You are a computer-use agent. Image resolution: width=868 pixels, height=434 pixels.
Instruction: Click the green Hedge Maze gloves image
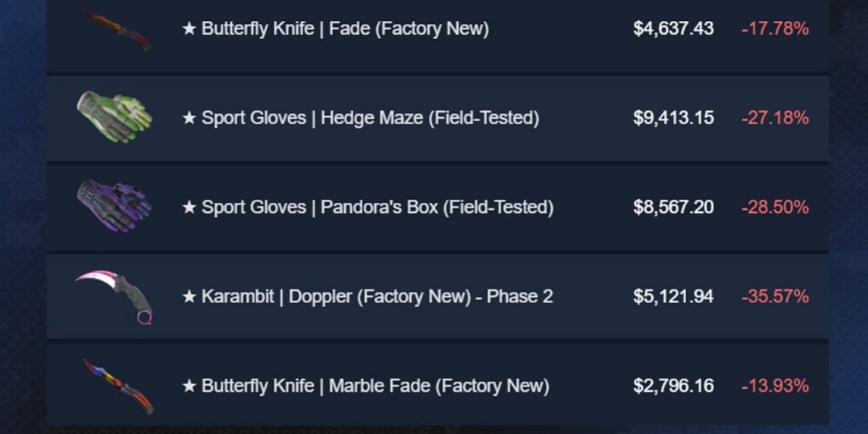(x=114, y=117)
